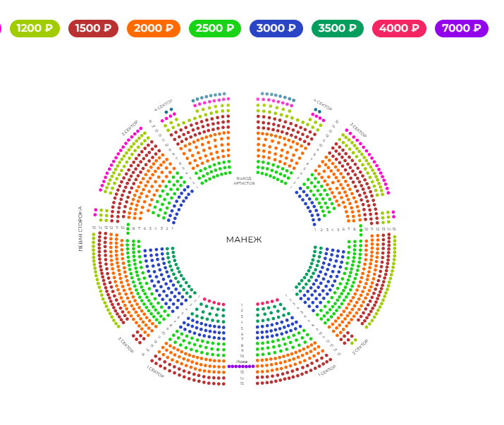Viewport: 504px width, 425px height.
Task: Click row number 8 in bottom aisle
Action: (242, 345)
